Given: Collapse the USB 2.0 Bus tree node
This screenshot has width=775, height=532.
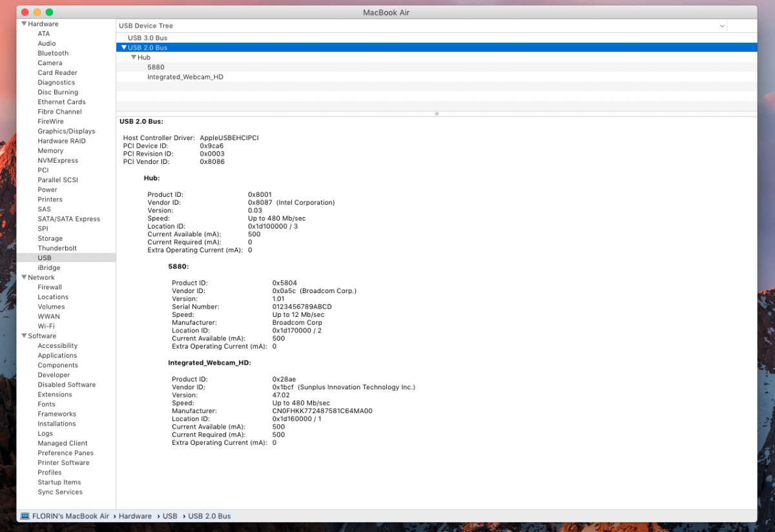Looking at the screenshot, I should coord(124,48).
